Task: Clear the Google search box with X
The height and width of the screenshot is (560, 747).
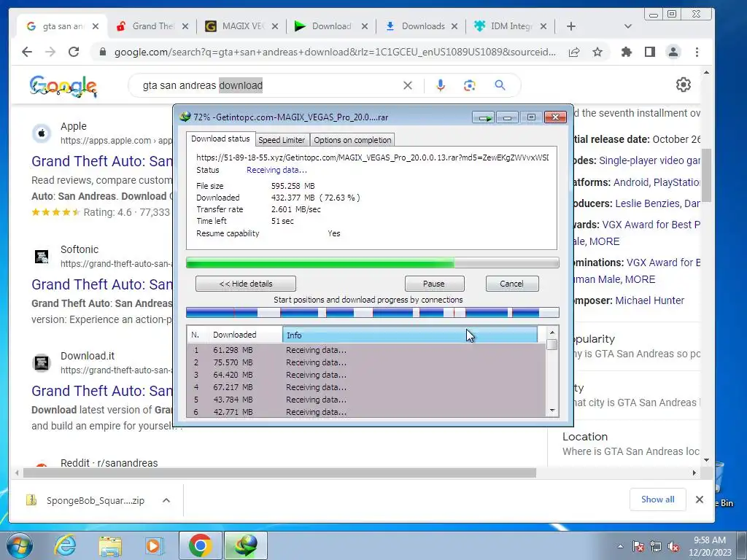Action: (408, 85)
